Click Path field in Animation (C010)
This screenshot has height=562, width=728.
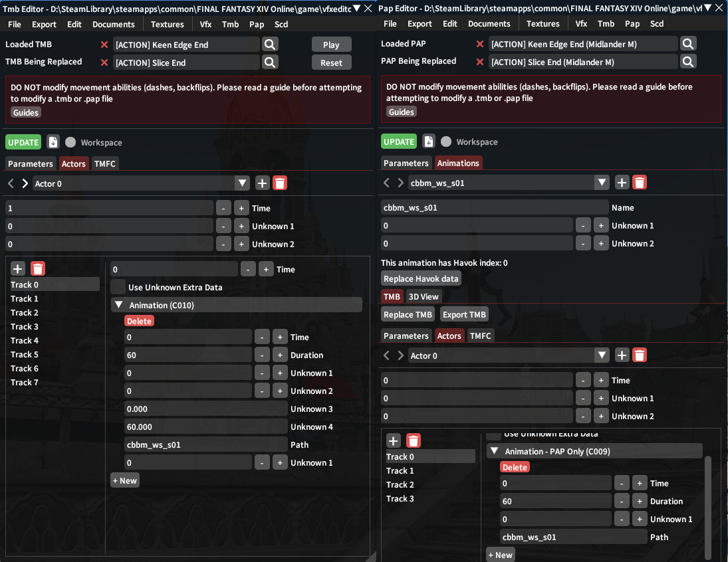click(205, 444)
